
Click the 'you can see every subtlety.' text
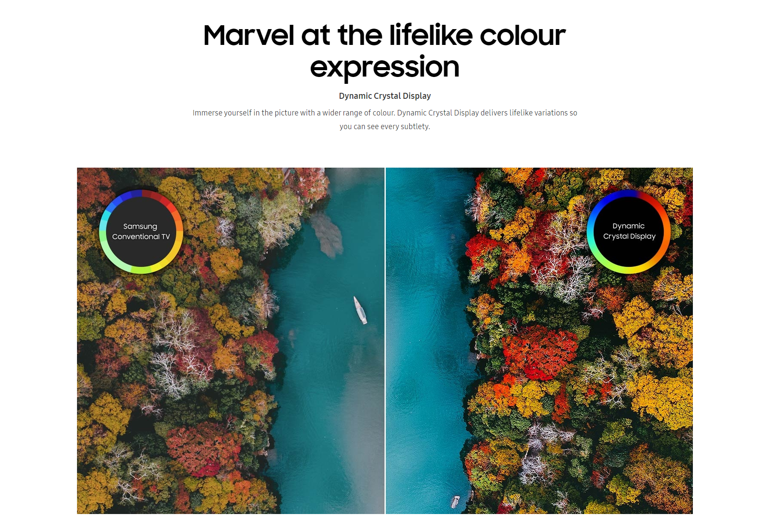pos(385,127)
